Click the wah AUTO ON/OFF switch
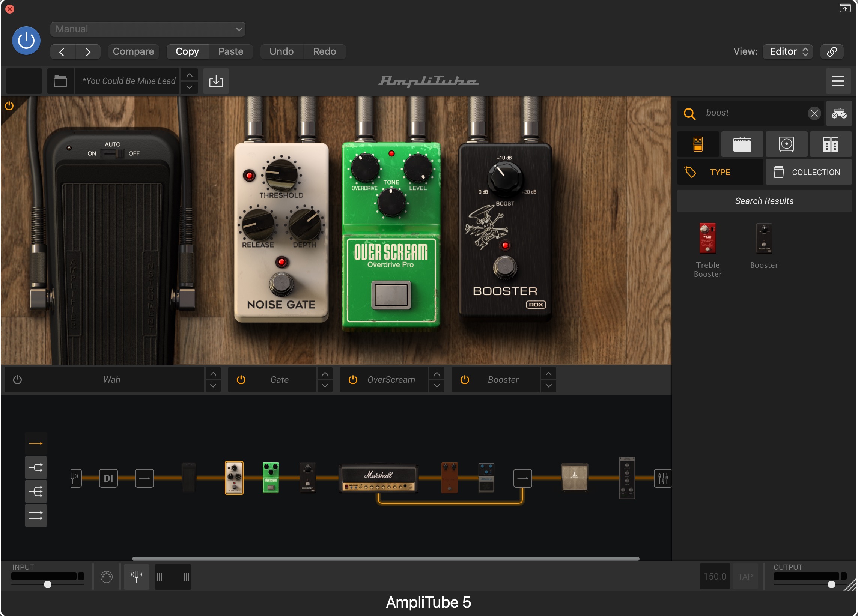Viewport: 858px width, 616px height. 113,153
